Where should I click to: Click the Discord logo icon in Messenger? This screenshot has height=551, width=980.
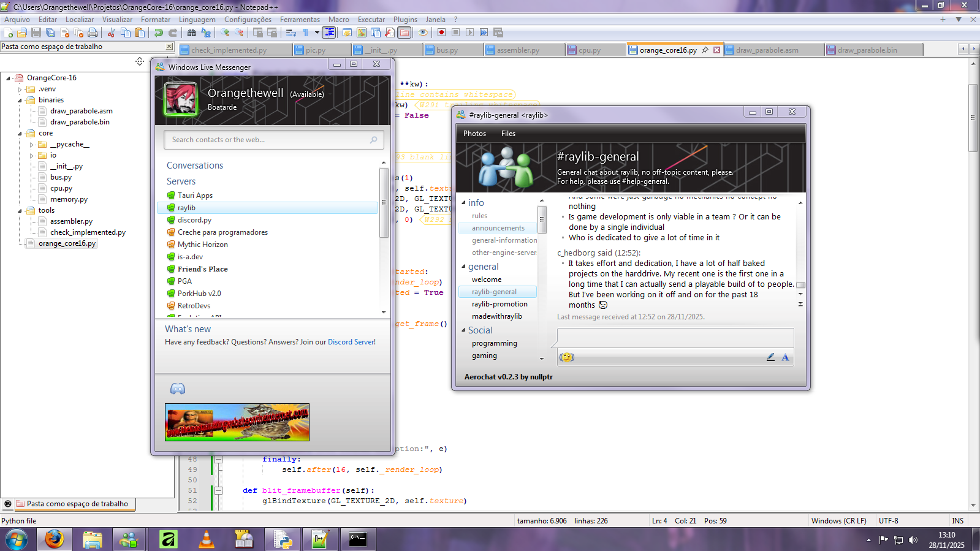coord(178,389)
